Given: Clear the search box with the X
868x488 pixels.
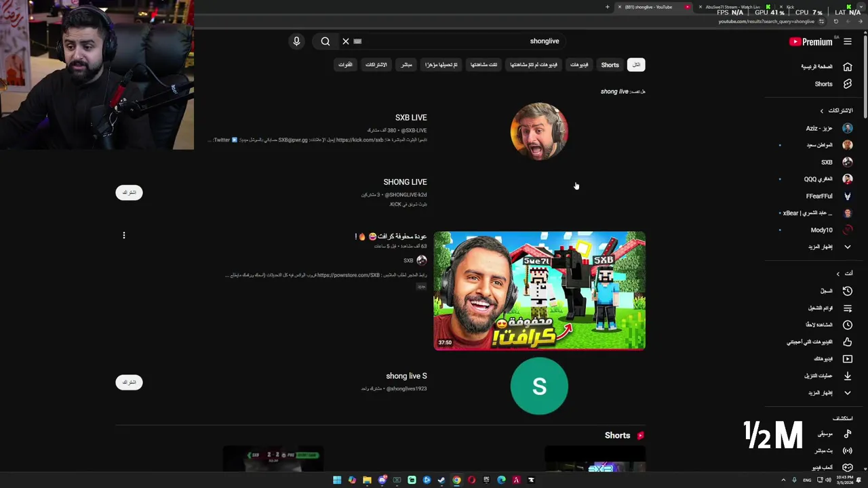Looking at the screenshot, I should 346,41.
